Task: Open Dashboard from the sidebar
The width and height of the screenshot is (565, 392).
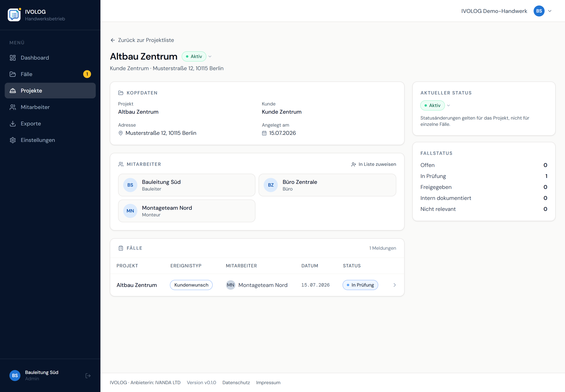Action: point(50,58)
